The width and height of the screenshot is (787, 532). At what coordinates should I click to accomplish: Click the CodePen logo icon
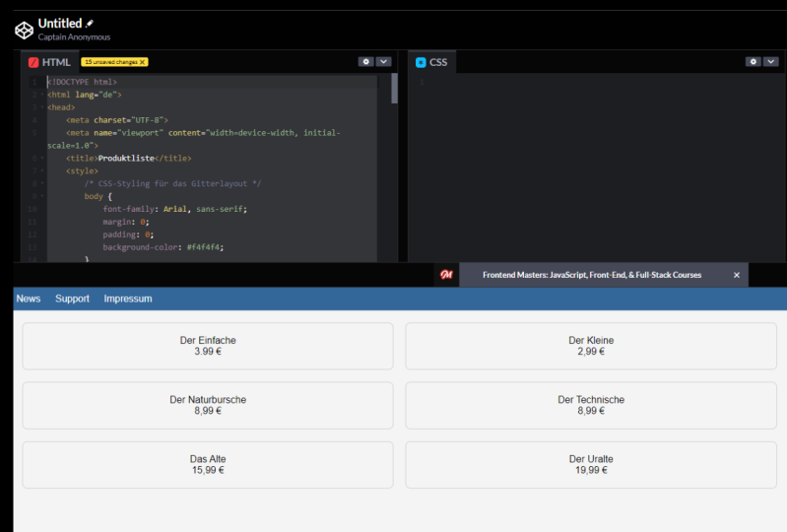[x=24, y=31]
